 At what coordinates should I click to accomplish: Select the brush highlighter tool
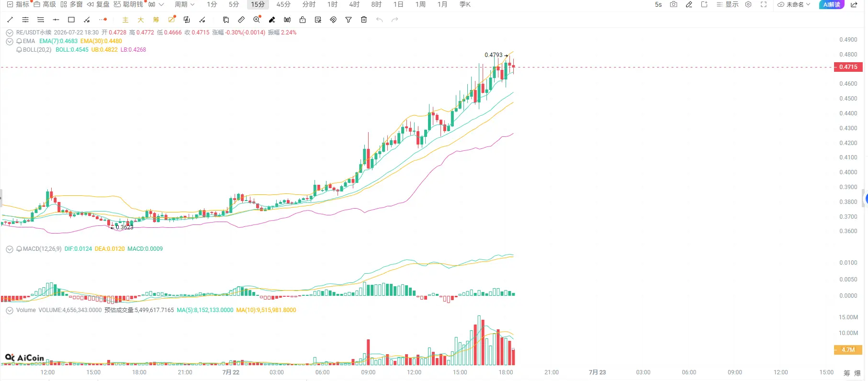(272, 20)
